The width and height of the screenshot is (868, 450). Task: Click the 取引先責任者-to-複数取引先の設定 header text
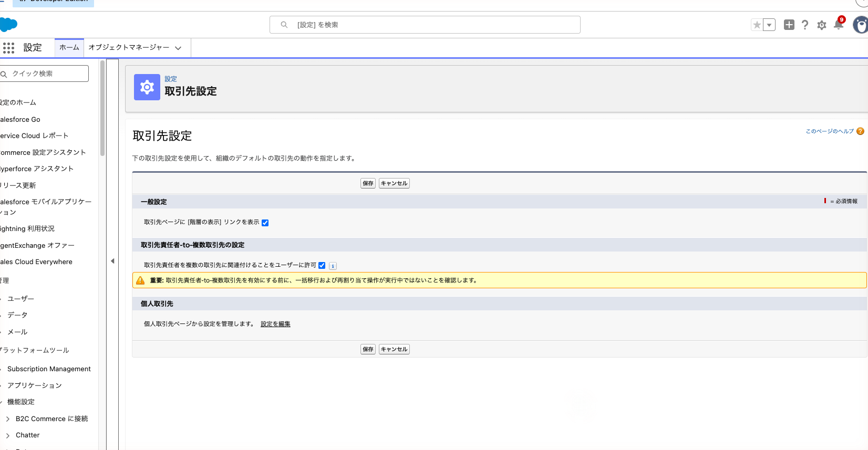pos(192,245)
